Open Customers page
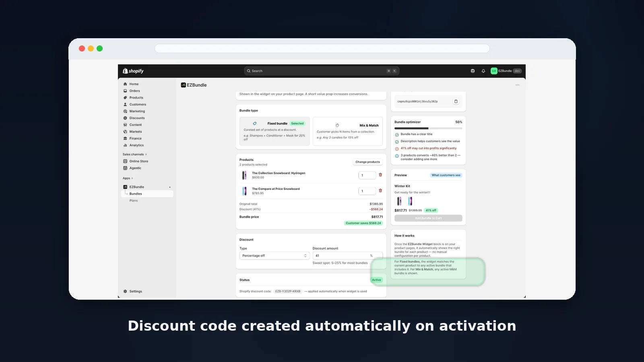 point(138,105)
